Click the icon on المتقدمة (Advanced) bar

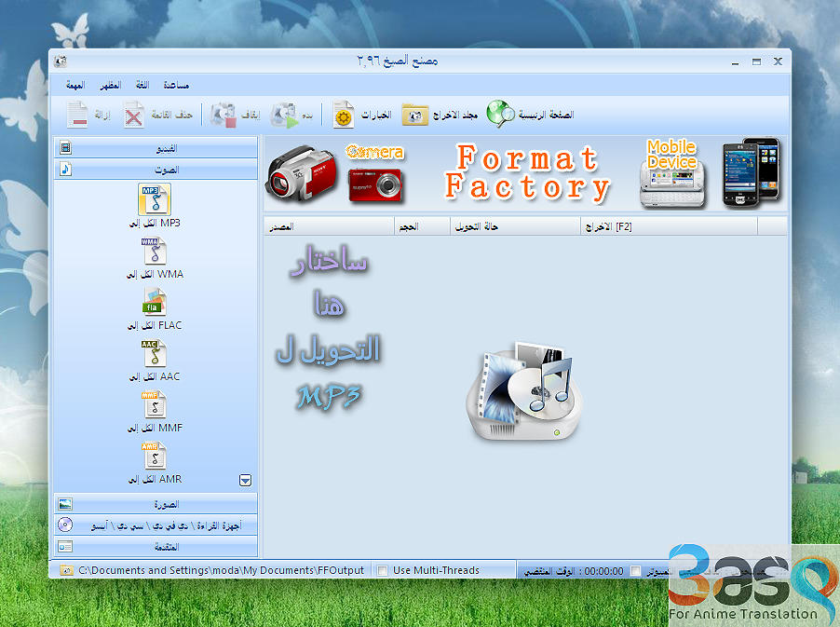[65, 547]
